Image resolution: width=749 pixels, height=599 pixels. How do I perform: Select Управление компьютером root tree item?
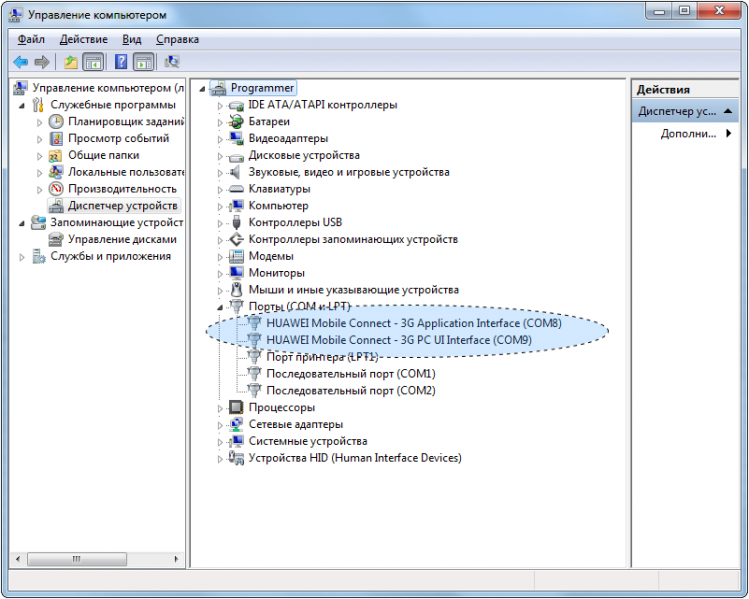click(108, 87)
